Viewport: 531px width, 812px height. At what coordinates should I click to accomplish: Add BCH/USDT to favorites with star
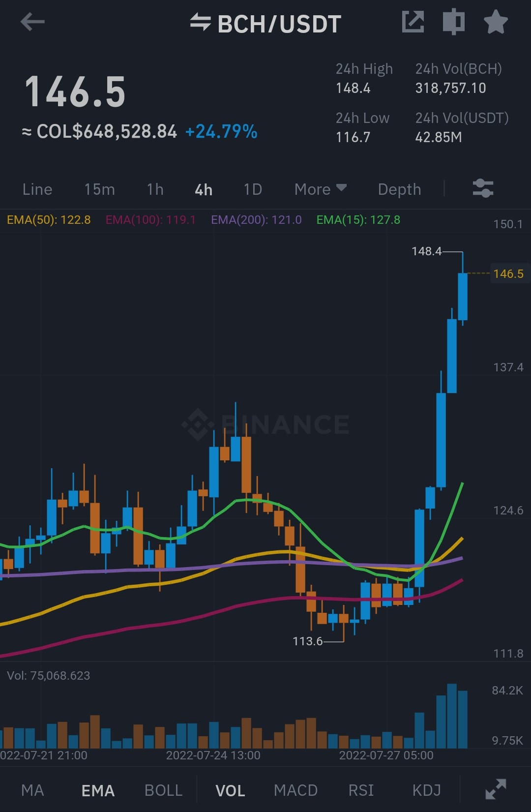click(496, 22)
